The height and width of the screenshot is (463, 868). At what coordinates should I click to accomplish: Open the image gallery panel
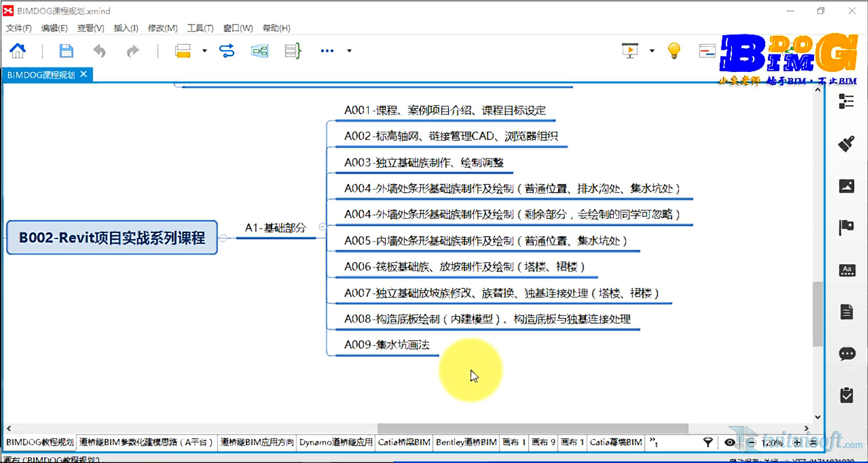coord(846,186)
